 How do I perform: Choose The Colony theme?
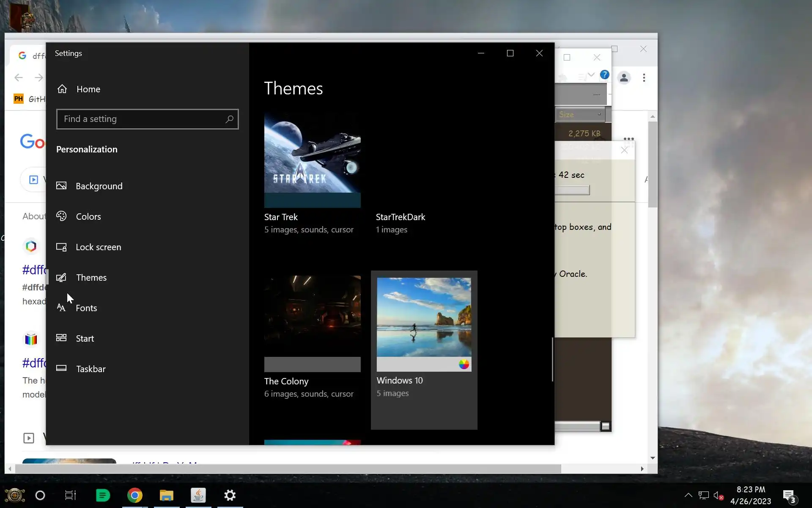312,324
